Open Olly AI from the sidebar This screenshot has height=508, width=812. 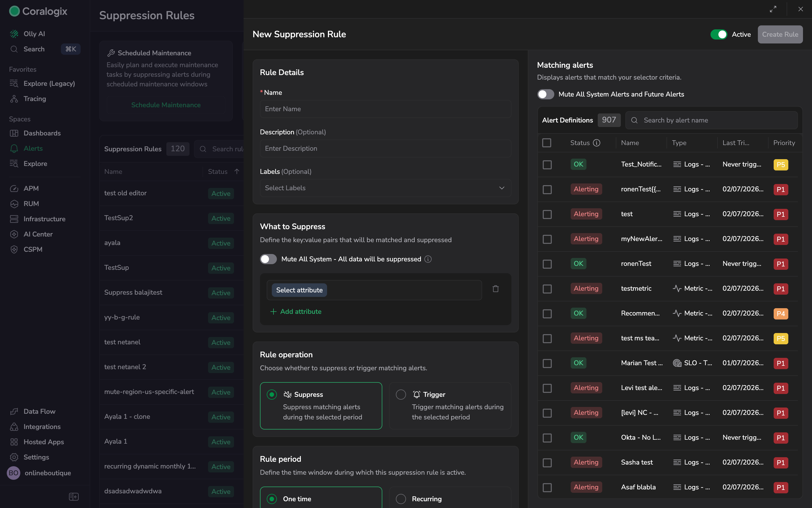click(x=34, y=34)
